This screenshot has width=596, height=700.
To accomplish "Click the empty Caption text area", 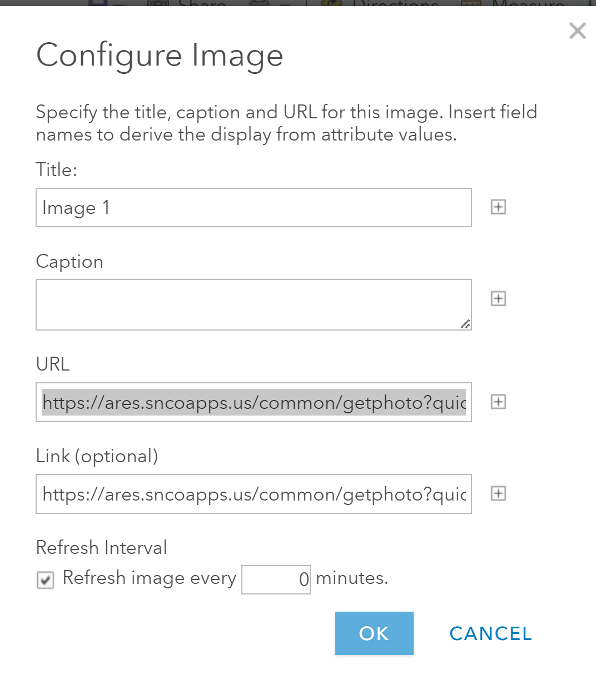I will (254, 304).
